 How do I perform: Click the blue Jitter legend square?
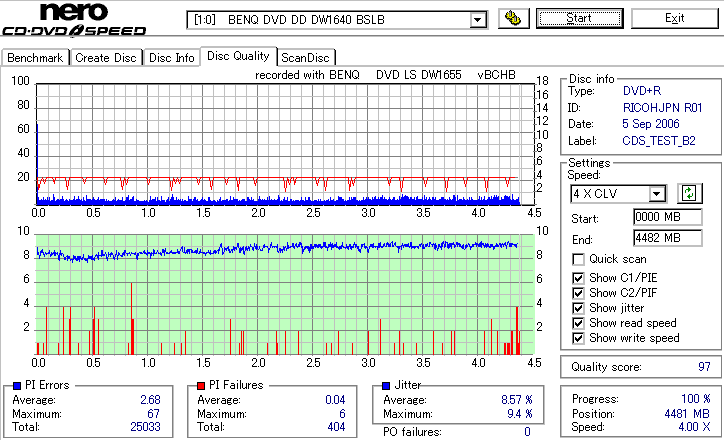[386, 386]
